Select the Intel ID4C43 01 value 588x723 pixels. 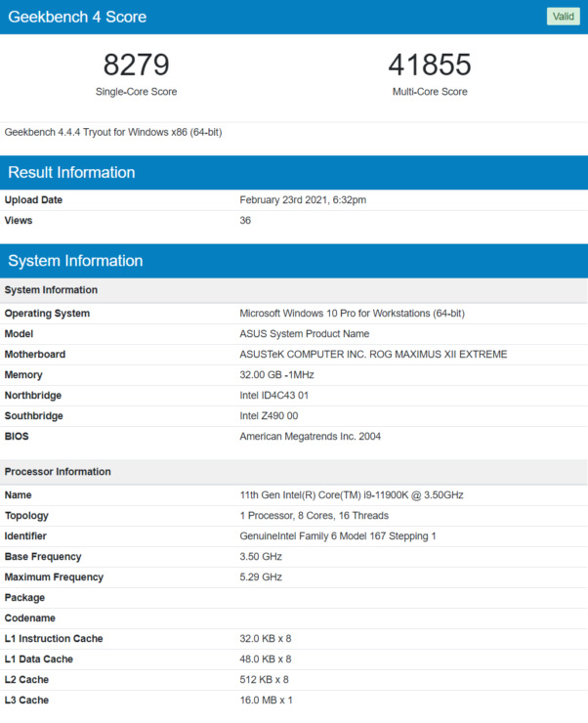pyautogui.click(x=273, y=396)
